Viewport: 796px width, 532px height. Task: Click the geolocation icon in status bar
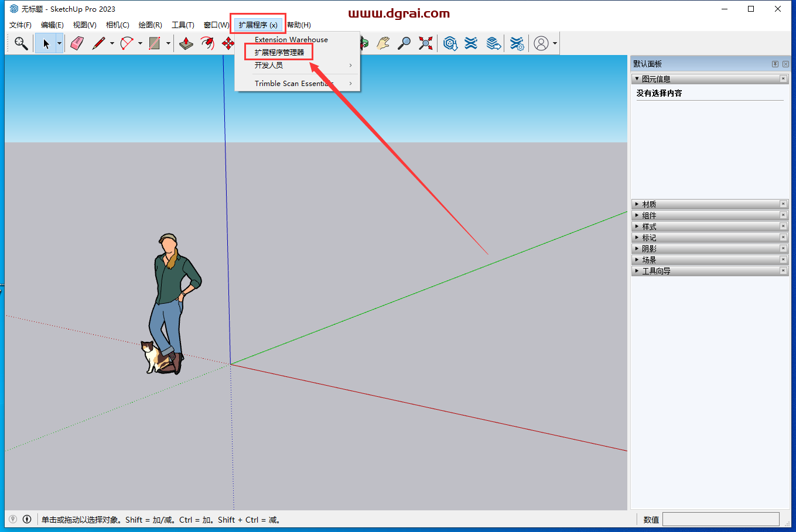[13, 519]
